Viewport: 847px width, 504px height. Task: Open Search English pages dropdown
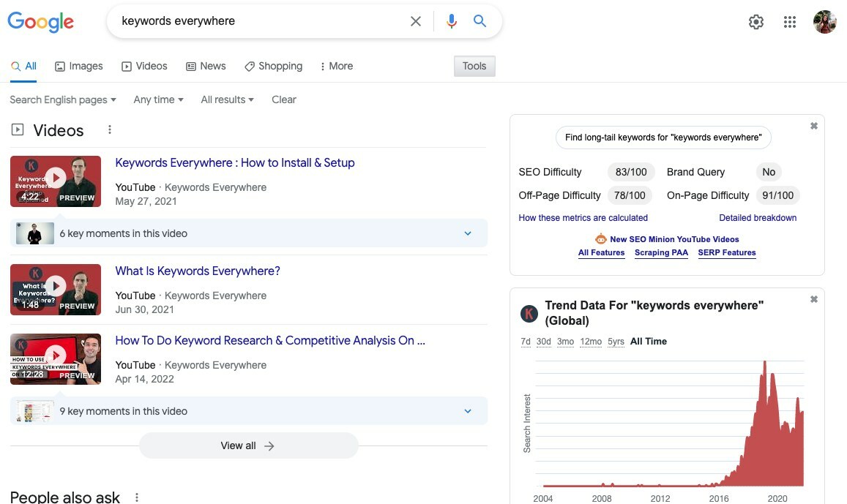(x=63, y=99)
